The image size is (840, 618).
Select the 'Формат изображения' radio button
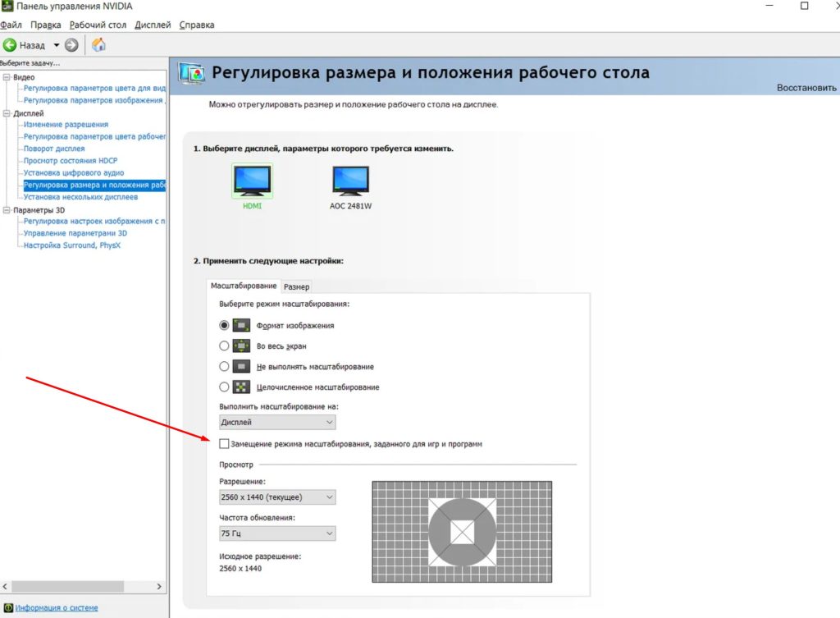(x=225, y=326)
